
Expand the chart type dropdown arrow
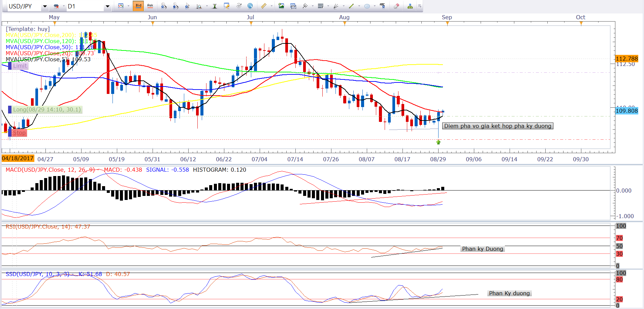tap(128, 6)
